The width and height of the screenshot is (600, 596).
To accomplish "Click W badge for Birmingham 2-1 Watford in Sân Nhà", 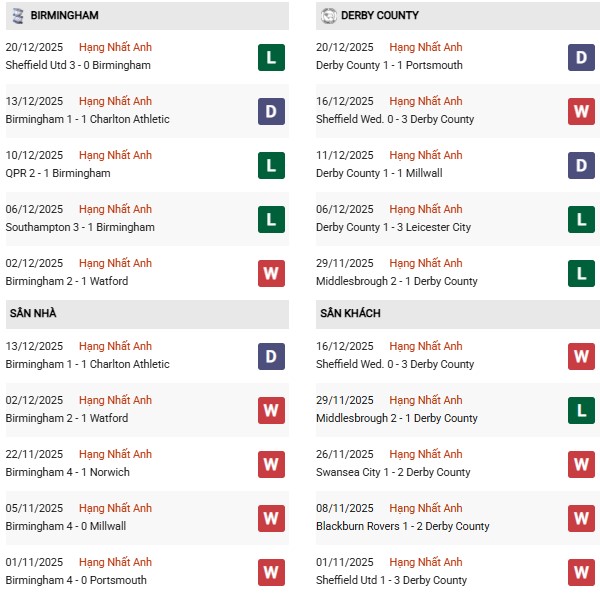I will coord(271,410).
